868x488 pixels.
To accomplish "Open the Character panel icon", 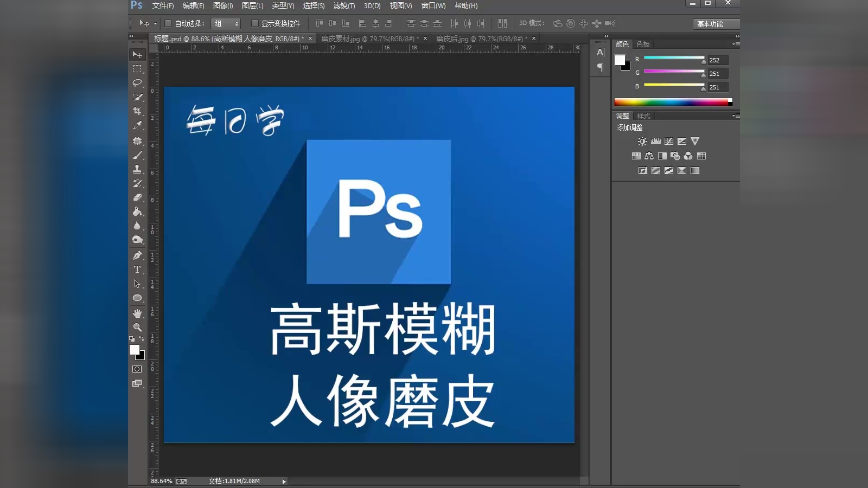I will tap(600, 52).
